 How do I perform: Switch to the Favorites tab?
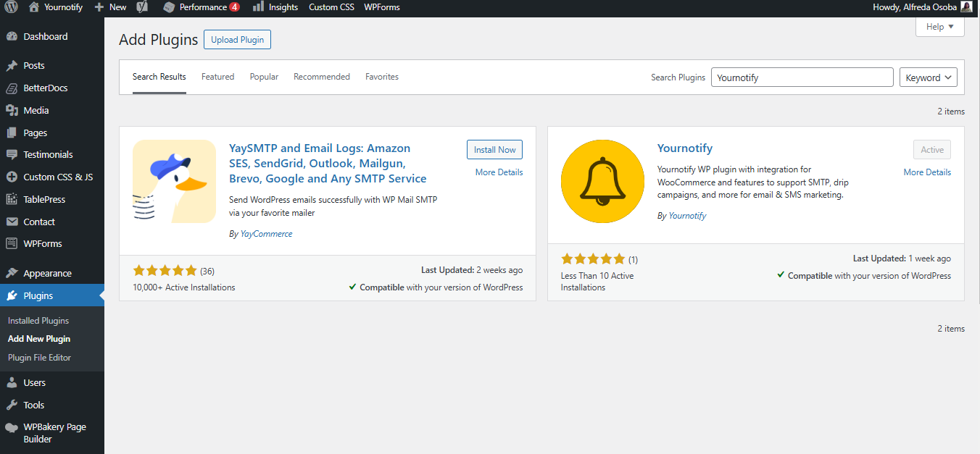point(382,77)
